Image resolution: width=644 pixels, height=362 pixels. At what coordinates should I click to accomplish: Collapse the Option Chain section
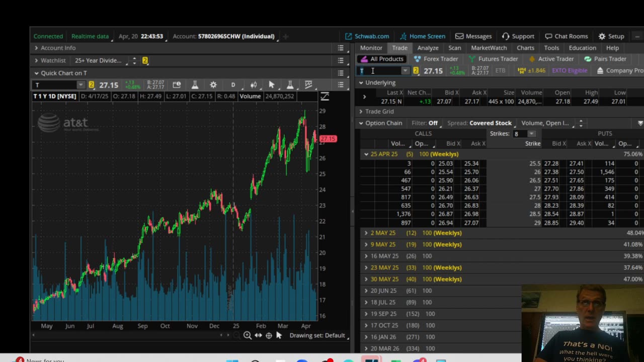click(x=361, y=123)
